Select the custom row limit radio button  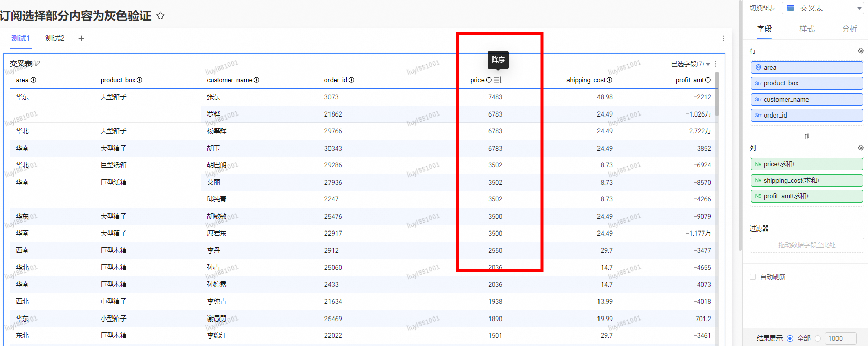818,338
